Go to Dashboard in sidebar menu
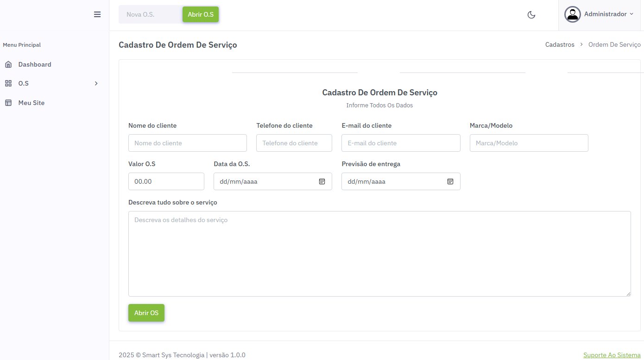The image size is (644, 360). pos(35,64)
